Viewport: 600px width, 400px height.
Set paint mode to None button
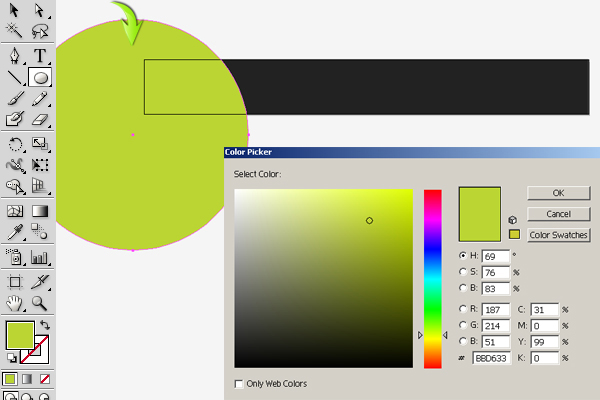[44, 379]
